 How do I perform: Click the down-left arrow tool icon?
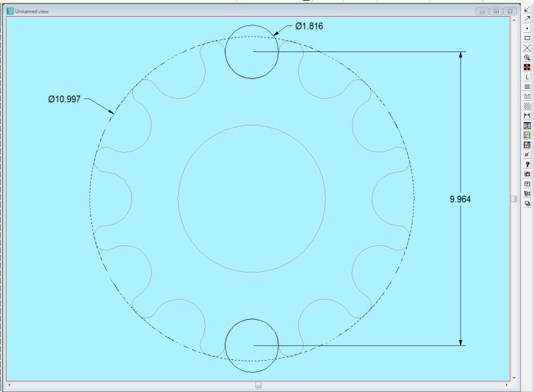[x=527, y=9]
